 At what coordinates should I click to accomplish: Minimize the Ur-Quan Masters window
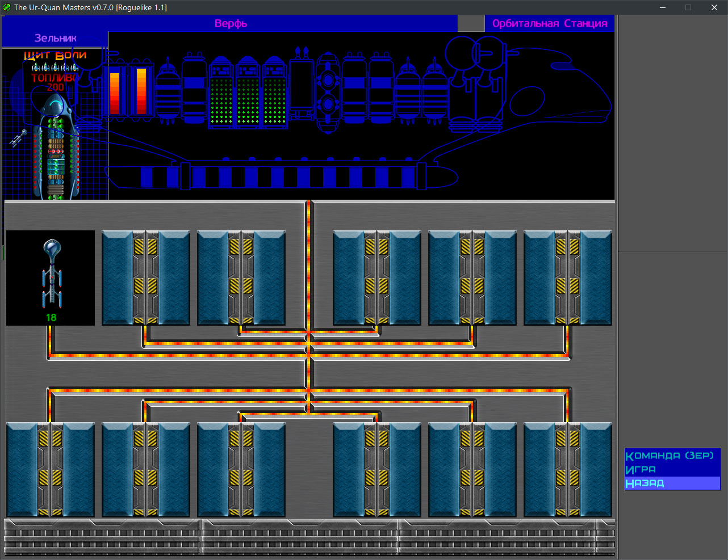(x=663, y=7)
